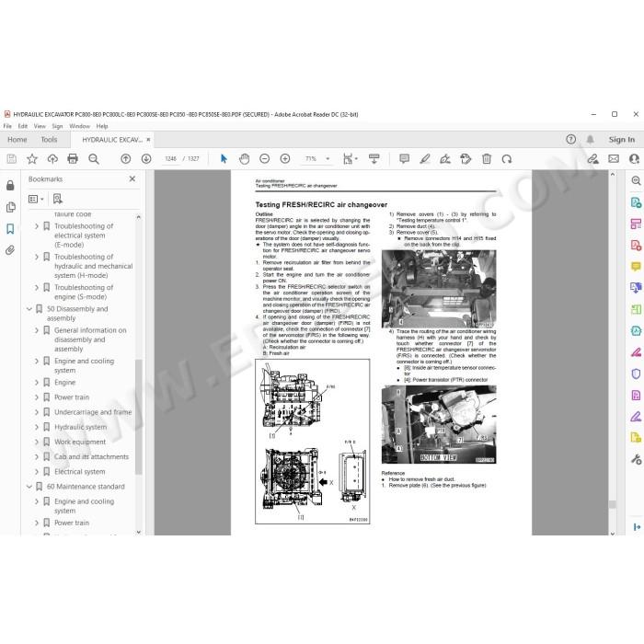This screenshot has height=644, width=644.
Task: Click the Save file icon
Action: [11, 158]
